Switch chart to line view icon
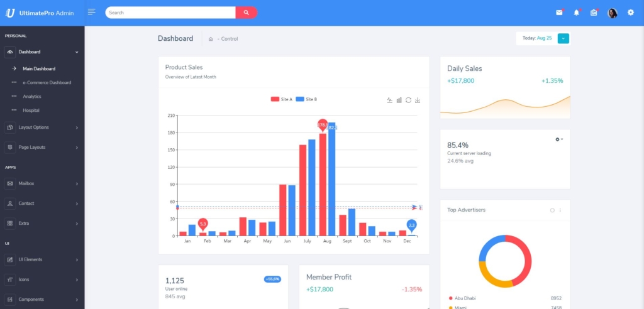This screenshot has height=309, width=644. pyautogui.click(x=390, y=100)
